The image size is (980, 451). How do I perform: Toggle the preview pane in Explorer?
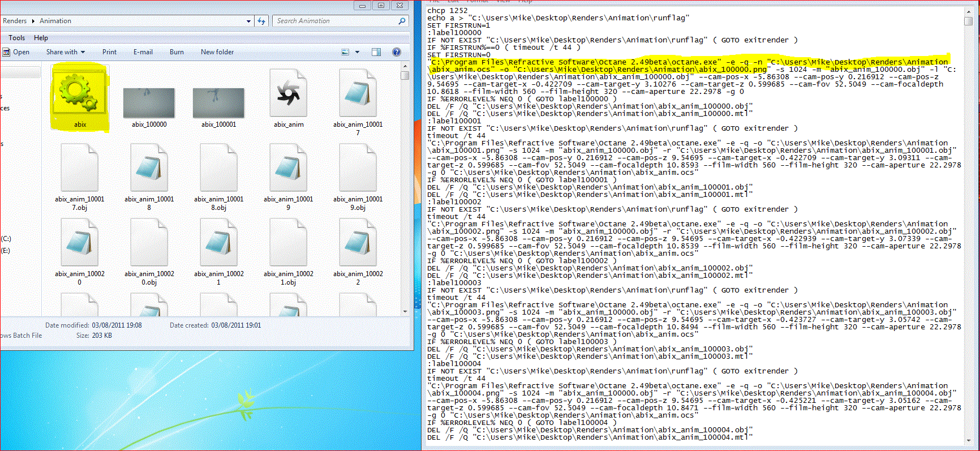pos(376,52)
